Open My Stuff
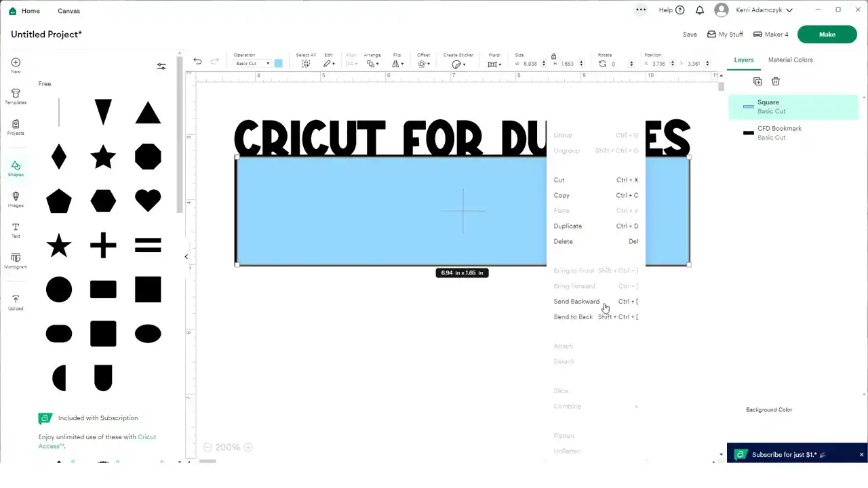Image resolution: width=868 pixels, height=488 pixels. pyautogui.click(x=725, y=35)
